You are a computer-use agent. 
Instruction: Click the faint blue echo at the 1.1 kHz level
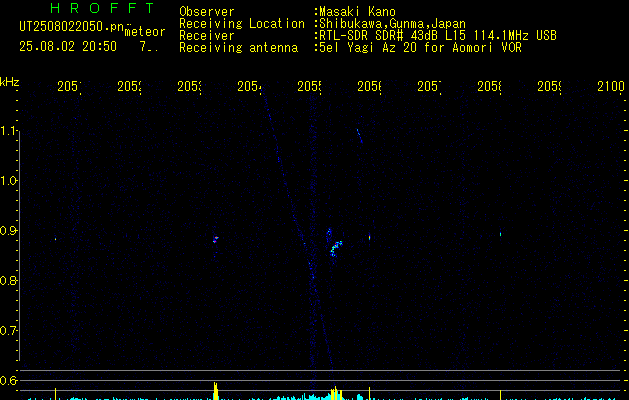click(x=359, y=136)
